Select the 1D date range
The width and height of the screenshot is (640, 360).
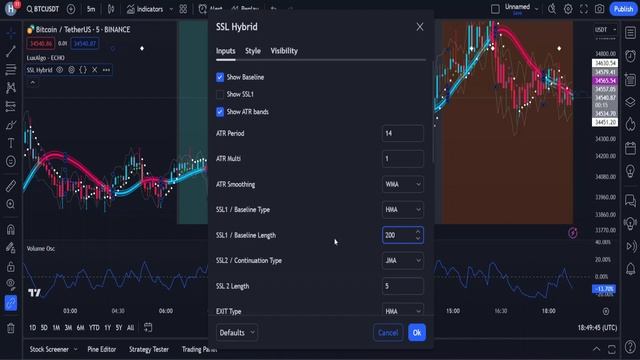[33, 328]
